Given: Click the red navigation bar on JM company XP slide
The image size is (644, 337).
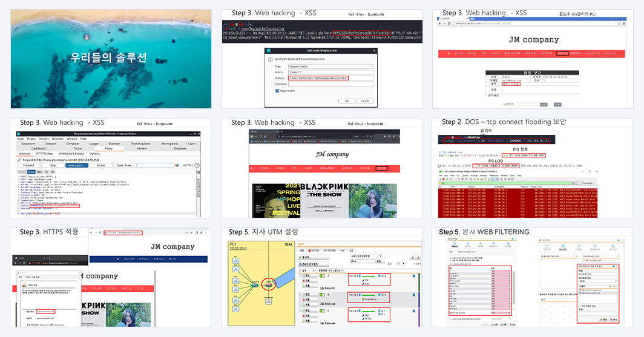Looking at the screenshot, I should pyautogui.click(x=531, y=53).
